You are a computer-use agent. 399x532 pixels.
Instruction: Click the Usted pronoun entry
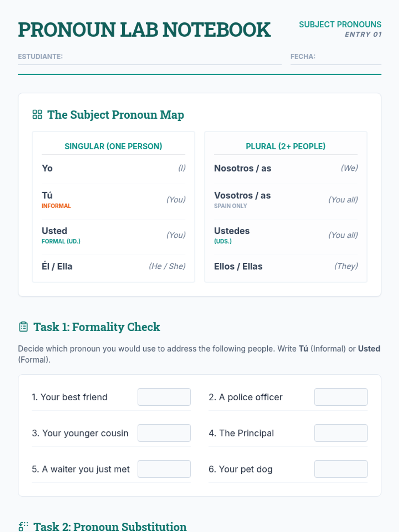click(55, 231)
